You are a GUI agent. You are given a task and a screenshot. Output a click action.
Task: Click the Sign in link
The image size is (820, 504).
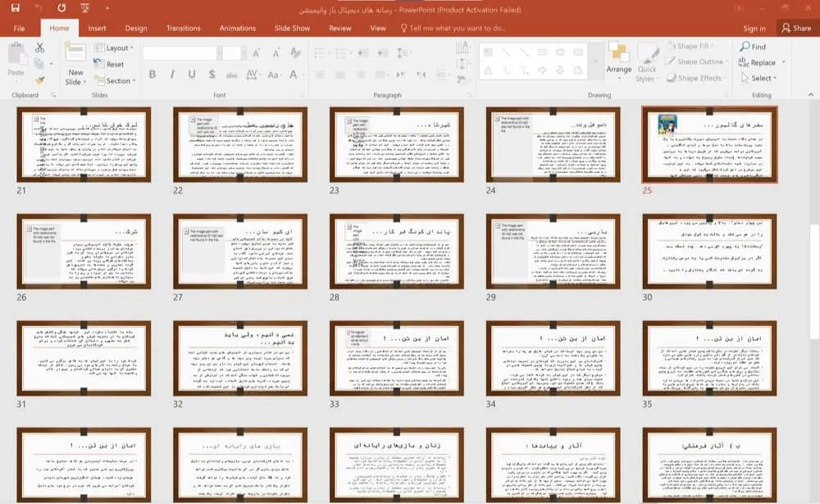coord(754,28)
